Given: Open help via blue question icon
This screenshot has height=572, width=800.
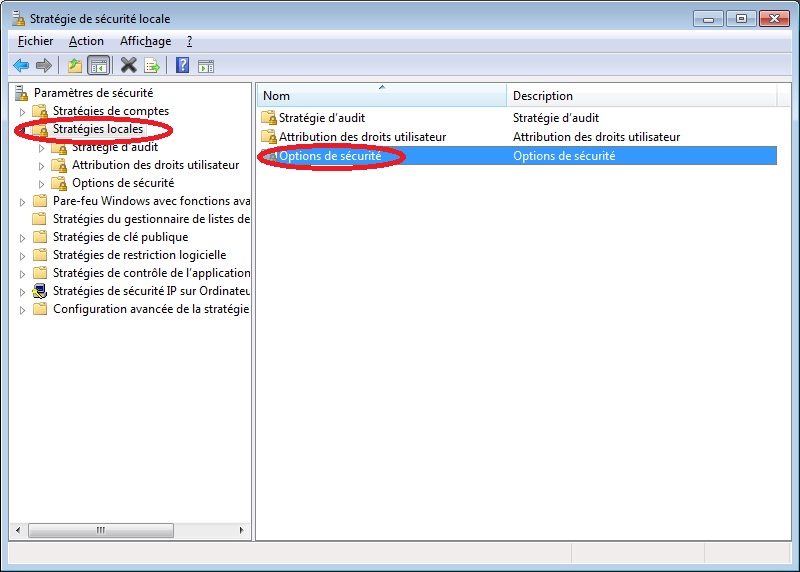Looking at the screenshot, I should (x=182, y=65).
